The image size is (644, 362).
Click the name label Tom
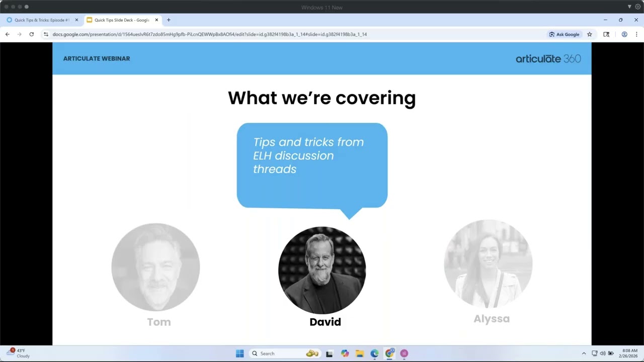pos(159,322)
